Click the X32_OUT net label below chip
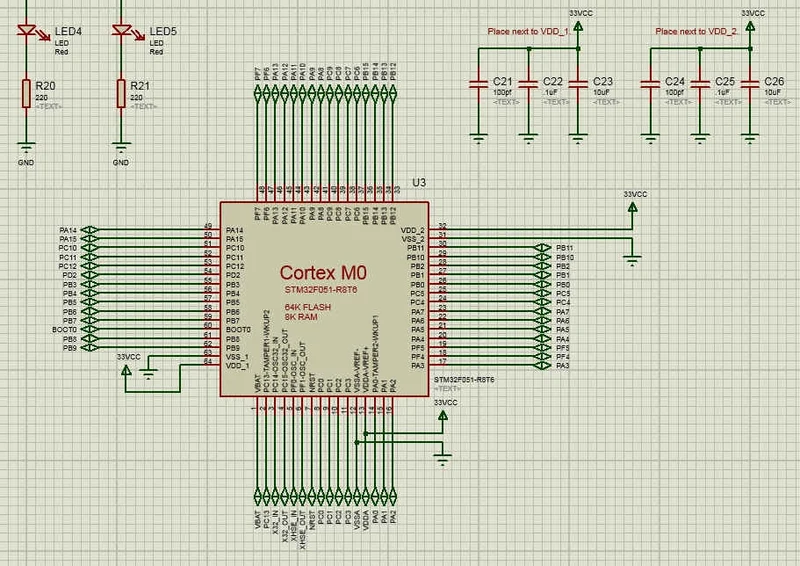The width and height of the screenshot is (800, 566). pos(284,528)
